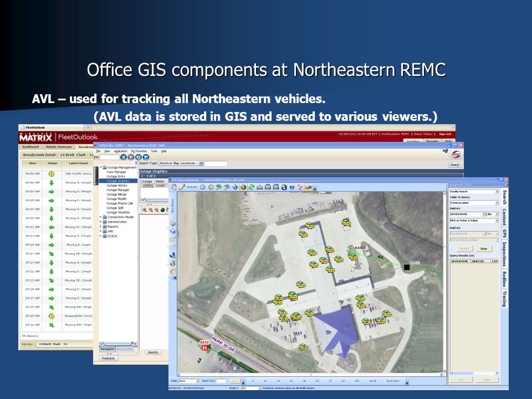Viewport: 532px width, 399px height.
Task: Click the globe full extent icon in Outage Graphics
Action: click(163, 210)
